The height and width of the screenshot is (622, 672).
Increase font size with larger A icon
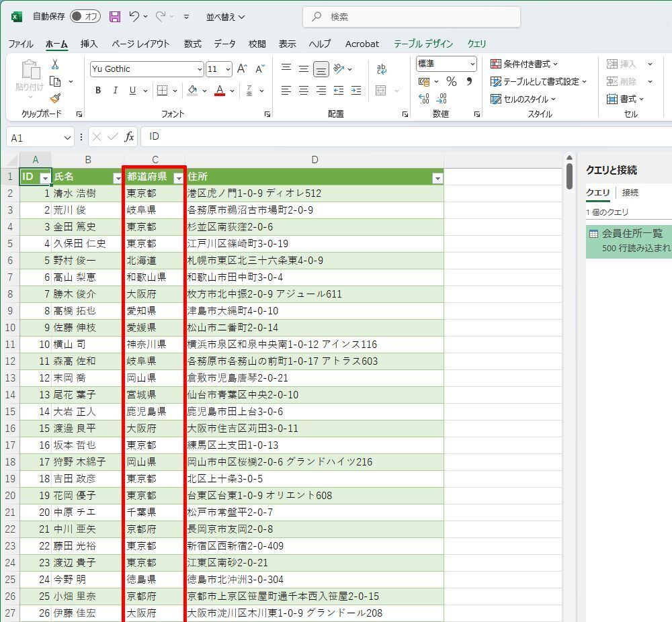point(242,69)
